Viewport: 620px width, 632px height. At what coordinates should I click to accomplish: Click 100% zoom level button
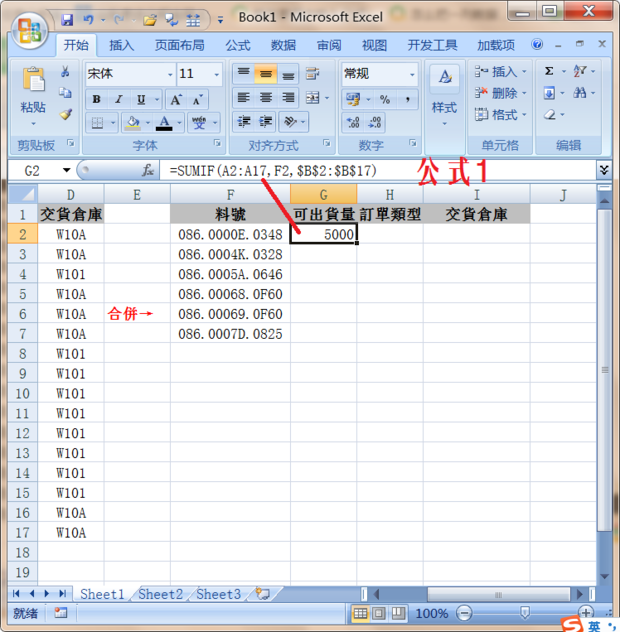[432, 613]
